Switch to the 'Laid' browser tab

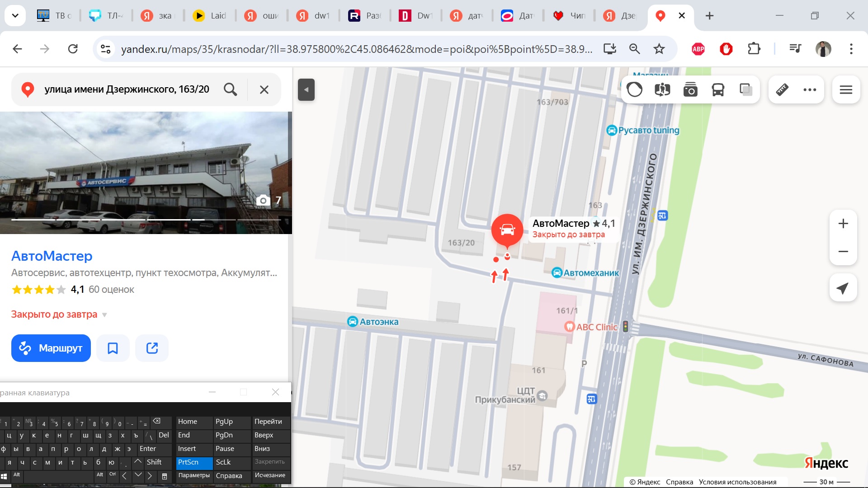(210, 16)
